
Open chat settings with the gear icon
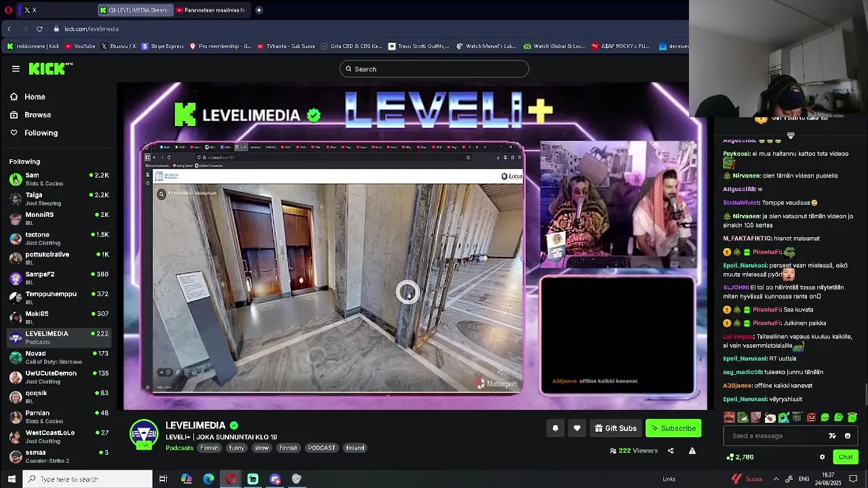click(x=822, y=457)
